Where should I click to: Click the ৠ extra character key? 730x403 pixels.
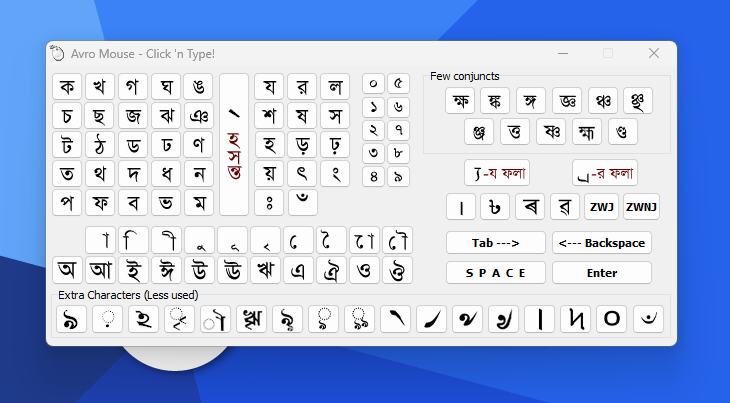tap(251, 319)
